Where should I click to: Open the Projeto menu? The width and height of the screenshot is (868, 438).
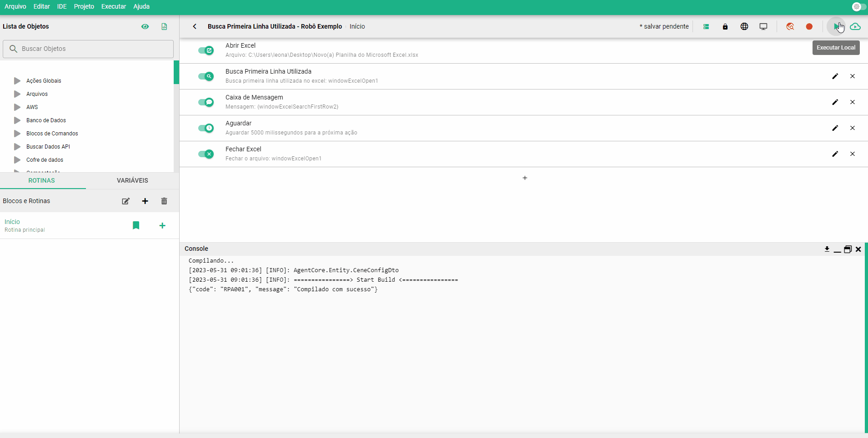[84, 6]
